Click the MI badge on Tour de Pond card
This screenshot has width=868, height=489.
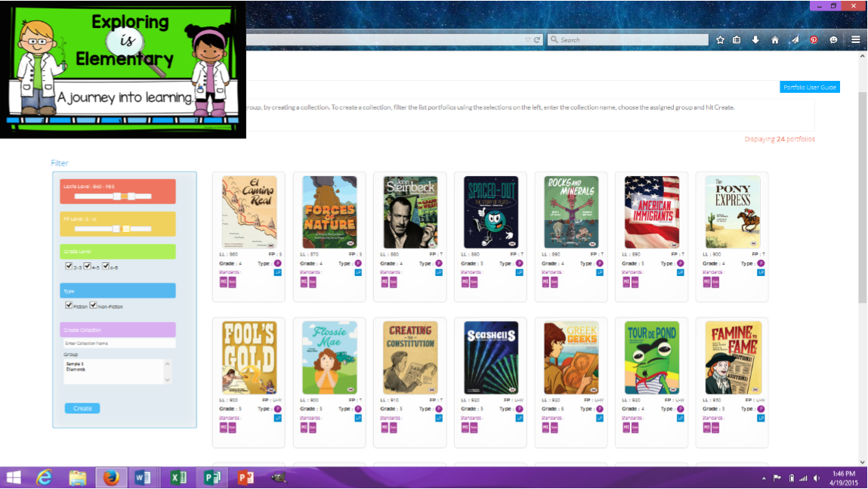[627, 428]
